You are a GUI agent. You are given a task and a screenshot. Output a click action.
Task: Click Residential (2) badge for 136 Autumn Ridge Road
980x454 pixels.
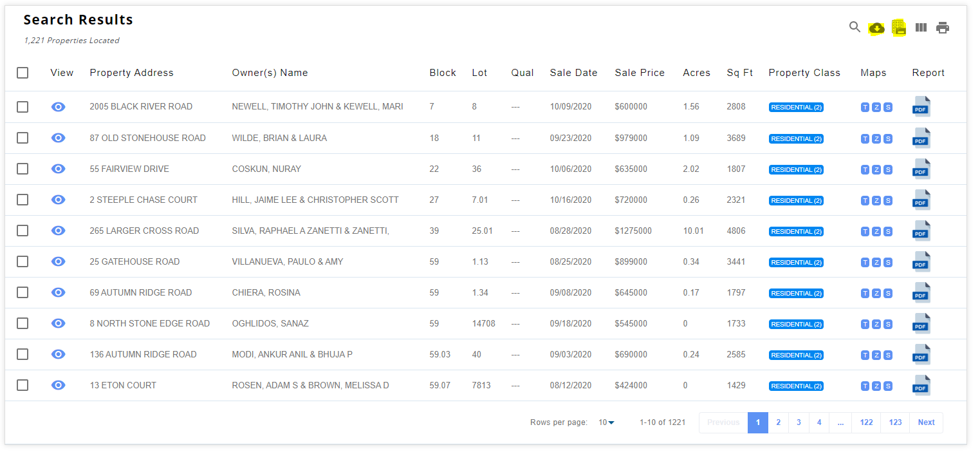point(796,355)
